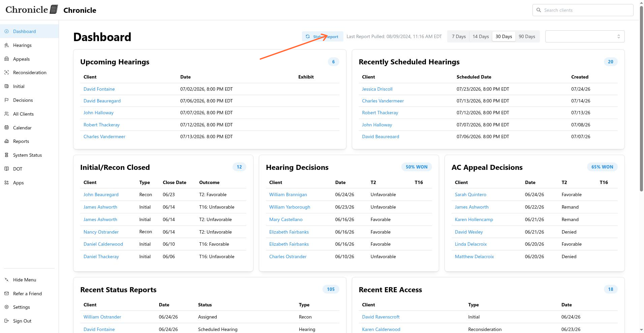The width and height of the screenshot is (644, 333).
Task: Click the System Status icon
Action: 6,155
